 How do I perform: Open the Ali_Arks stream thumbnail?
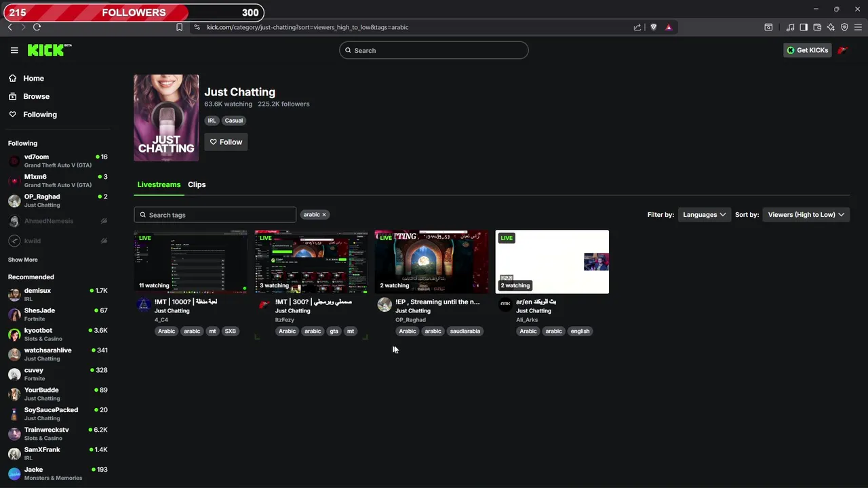coord(553,262)
